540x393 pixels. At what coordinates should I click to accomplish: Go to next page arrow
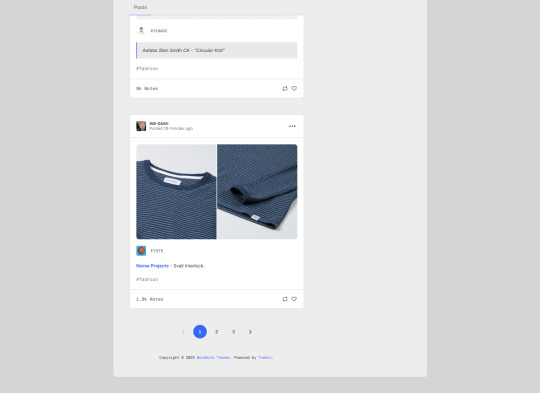(250, 332)
